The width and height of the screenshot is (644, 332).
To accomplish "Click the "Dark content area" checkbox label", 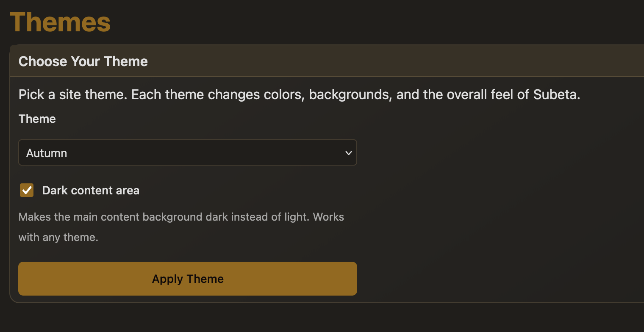I will pyautogui.click(x=91, y=191).
